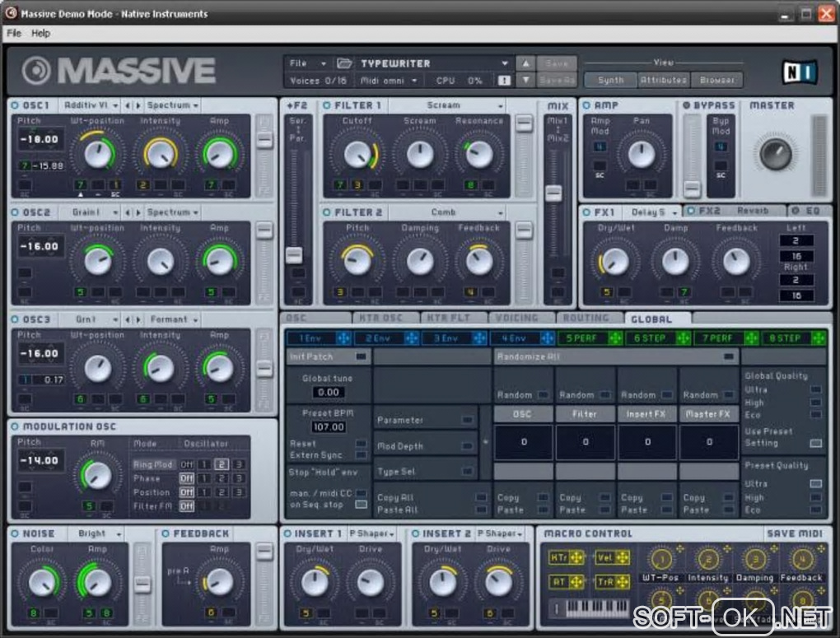Grab the 2 Env modulation crosshair handle
The width and height of the screenshot is (840, 638).
[x=411, y=338]
